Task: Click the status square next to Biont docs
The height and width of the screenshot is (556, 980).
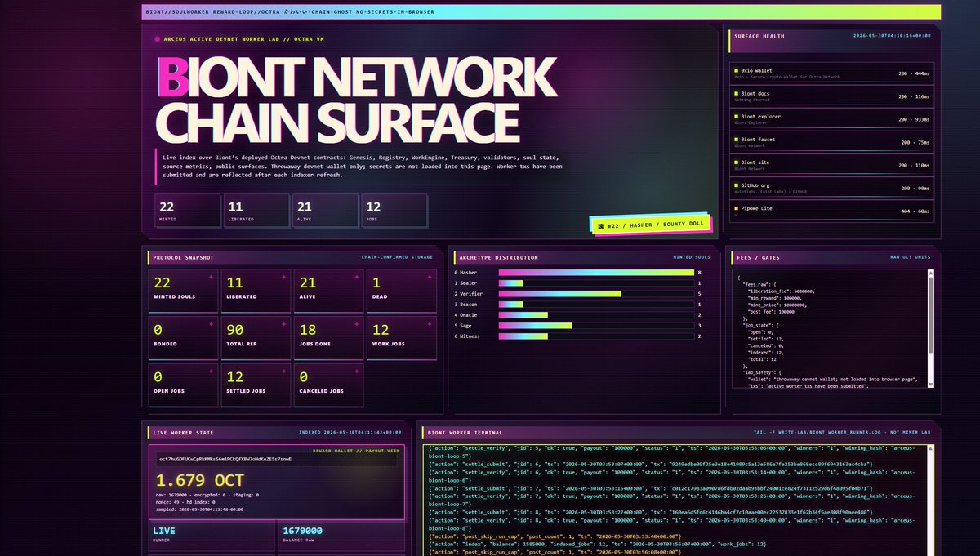Action: click(736, 94)
